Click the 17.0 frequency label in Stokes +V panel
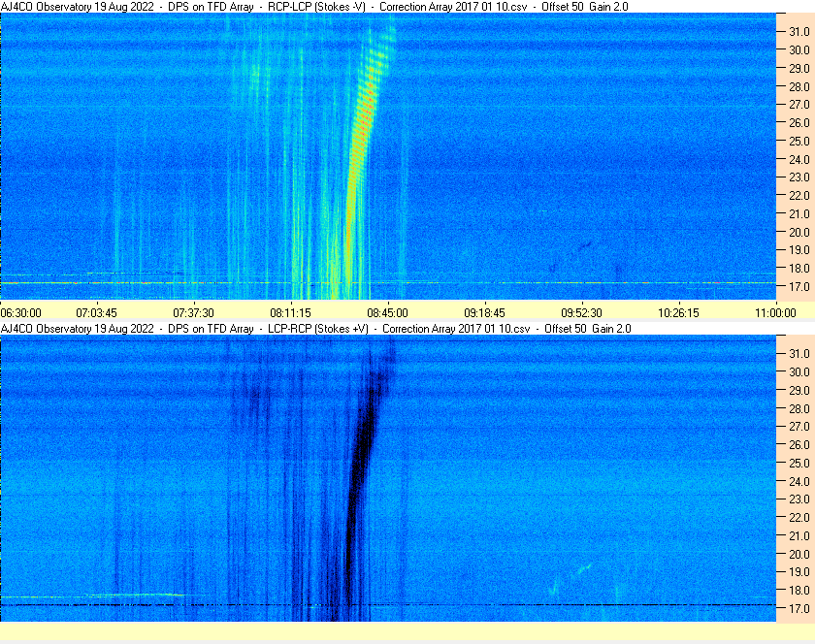The image size is (815, 644). 799,608
